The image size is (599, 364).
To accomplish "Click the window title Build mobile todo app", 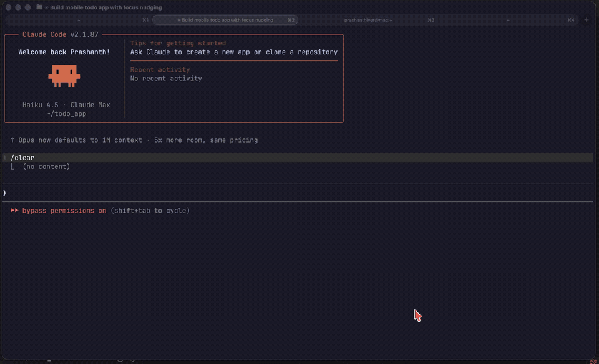I will click(x=106, y=7).
